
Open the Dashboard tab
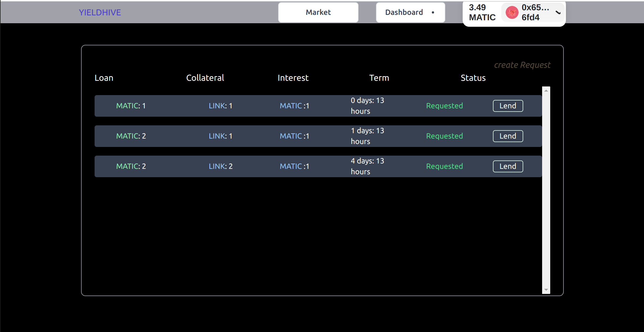[x=404, y=12]
